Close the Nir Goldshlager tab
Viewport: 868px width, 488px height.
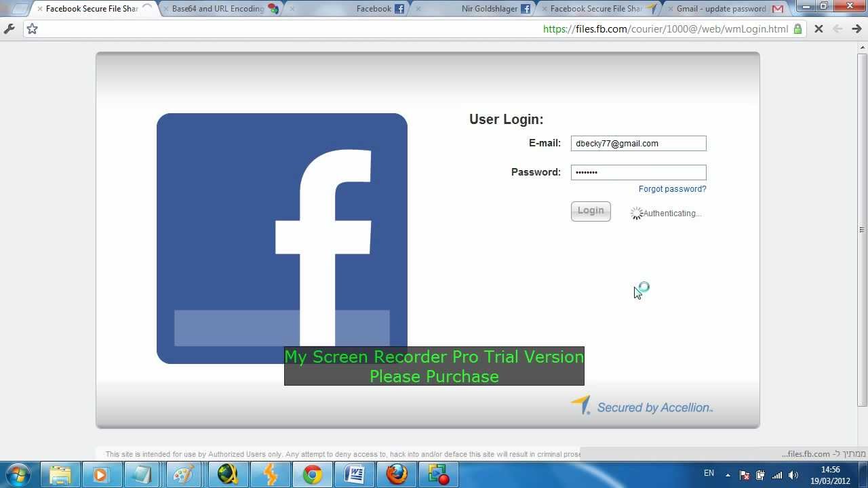[418, 9]
